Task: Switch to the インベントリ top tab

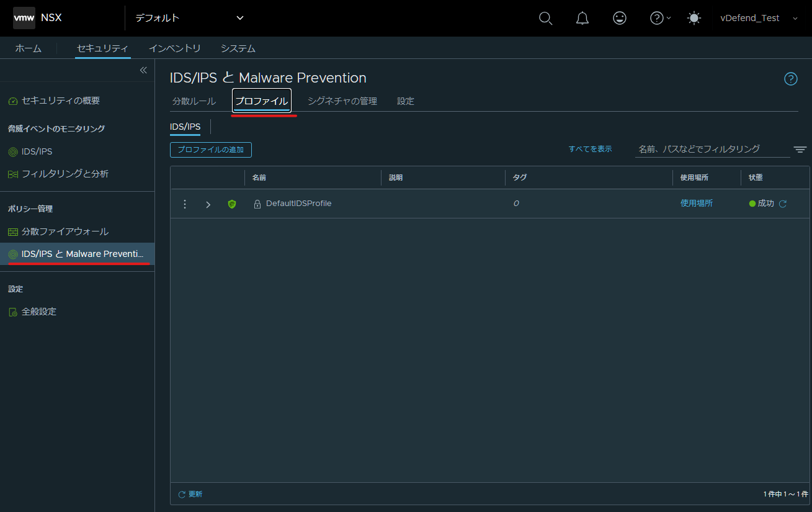Action: click(x=175, y=48)
